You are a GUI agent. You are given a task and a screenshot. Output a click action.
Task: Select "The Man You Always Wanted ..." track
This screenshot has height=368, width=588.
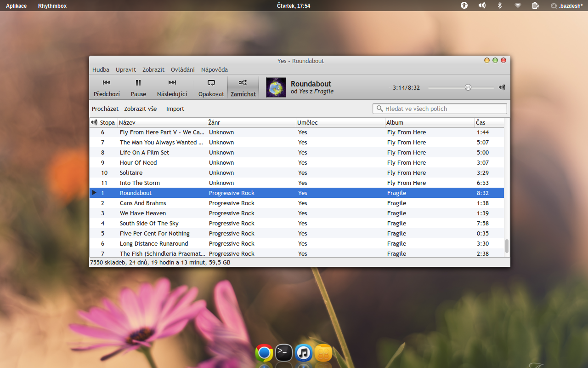297,143
